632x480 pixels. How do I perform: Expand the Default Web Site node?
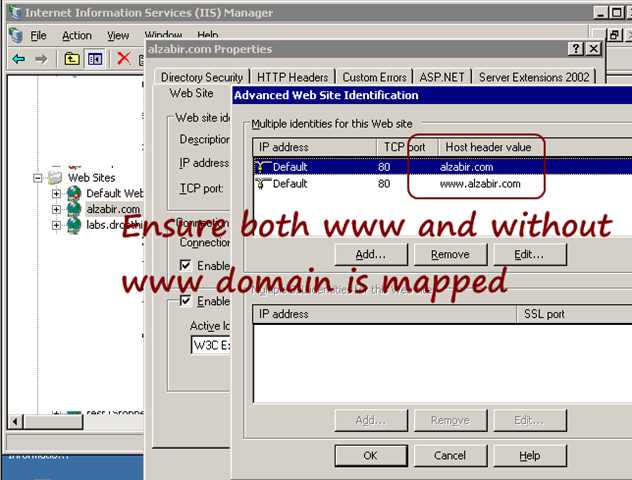coord(56,193)
